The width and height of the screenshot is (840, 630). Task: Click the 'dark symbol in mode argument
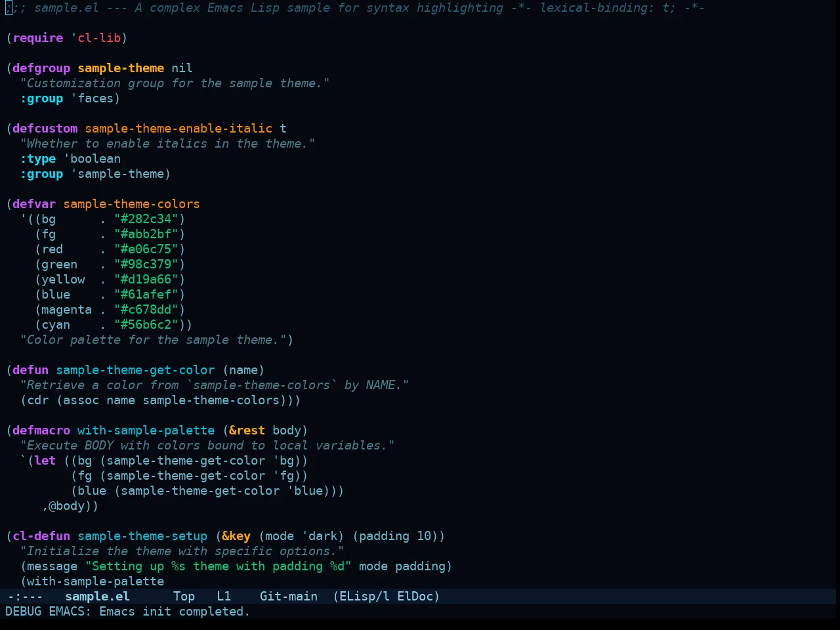(320, 535)
